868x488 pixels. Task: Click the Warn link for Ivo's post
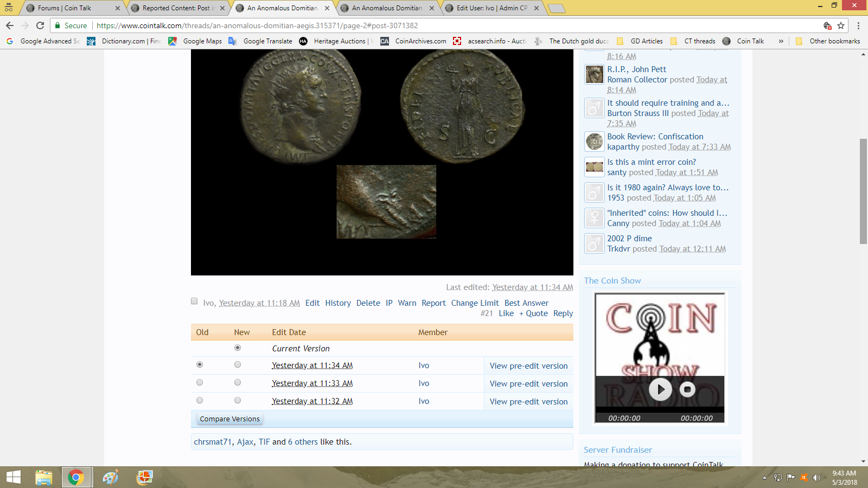click(x=407, y=303)
